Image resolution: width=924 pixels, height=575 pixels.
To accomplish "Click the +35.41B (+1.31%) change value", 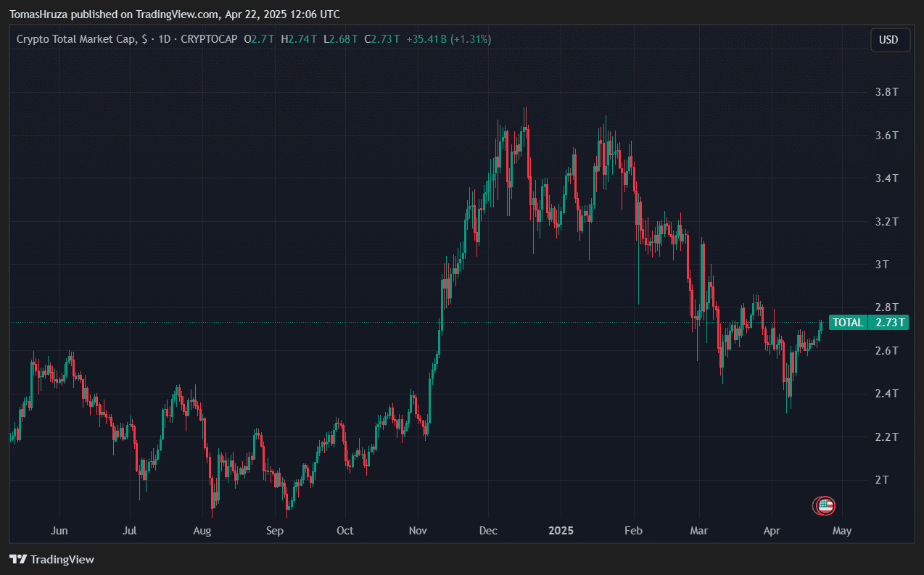I will click(450, 39).
